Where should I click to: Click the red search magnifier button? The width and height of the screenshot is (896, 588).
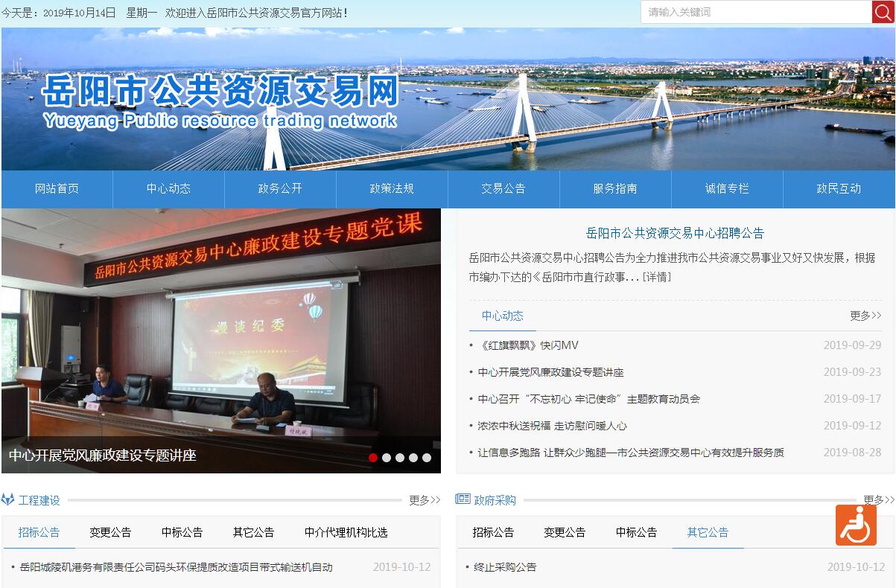(883, 12)
